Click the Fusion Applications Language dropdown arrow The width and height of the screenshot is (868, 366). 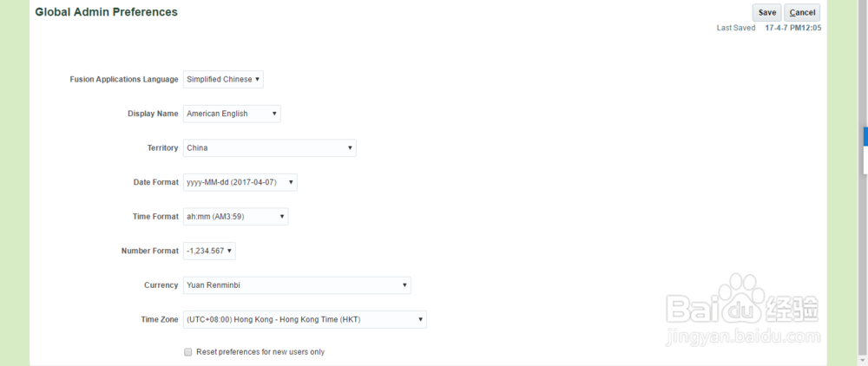258,80
